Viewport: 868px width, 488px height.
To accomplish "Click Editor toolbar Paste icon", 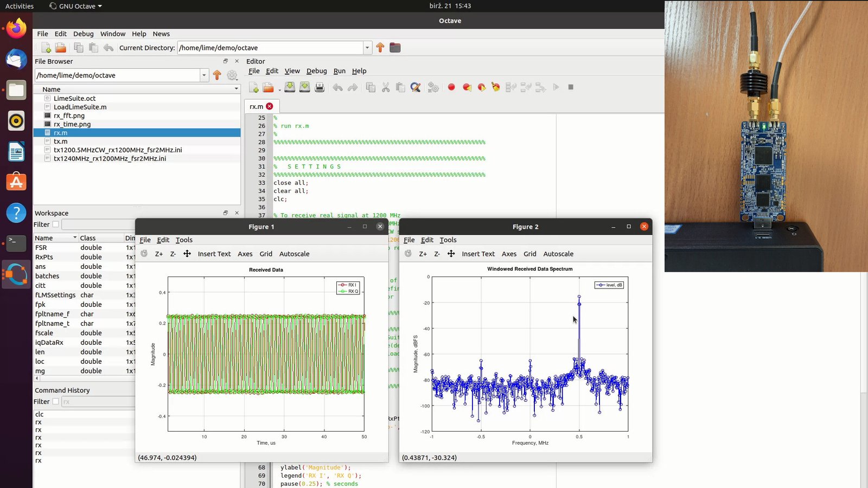I will point(400,87).
